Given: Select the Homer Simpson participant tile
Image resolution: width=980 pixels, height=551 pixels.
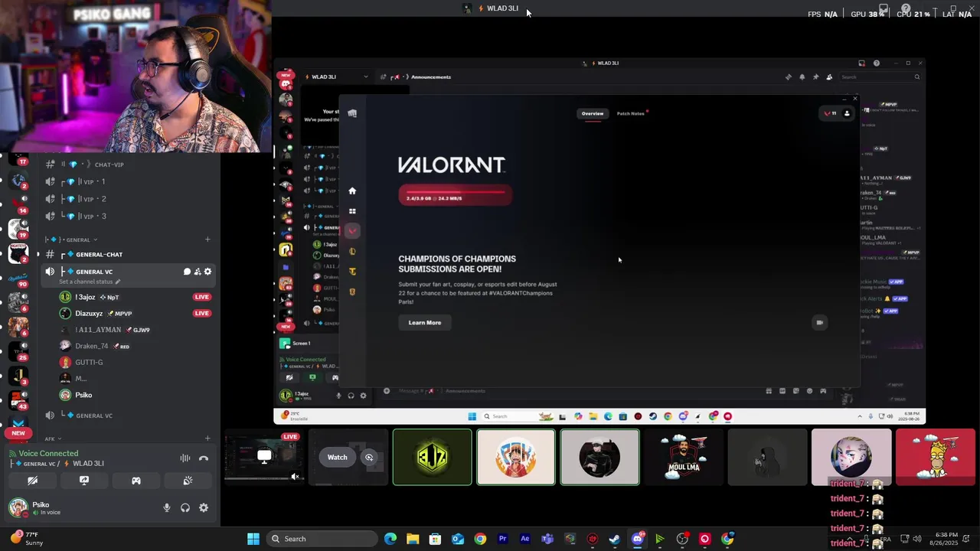Looking at the screenshot, I should [x=935, y=457].
